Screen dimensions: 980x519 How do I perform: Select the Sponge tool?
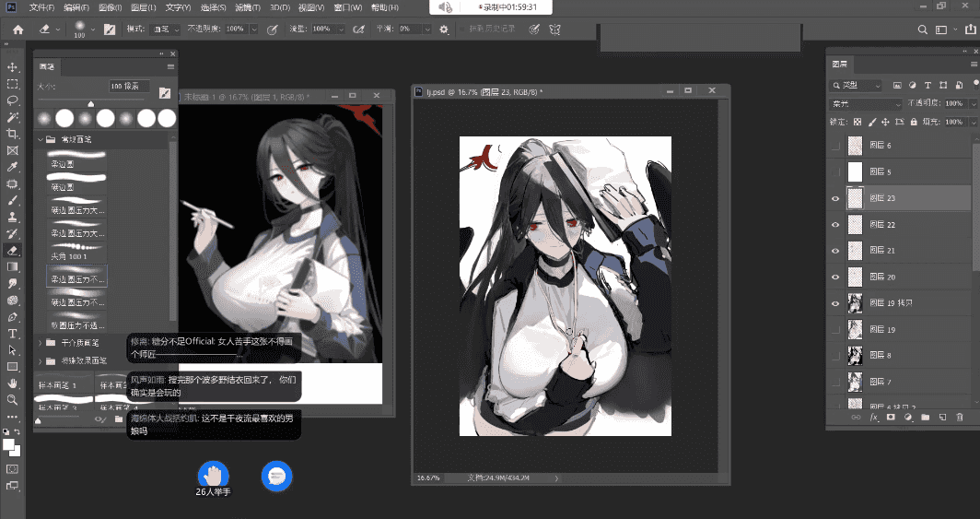tap(12, 301)
